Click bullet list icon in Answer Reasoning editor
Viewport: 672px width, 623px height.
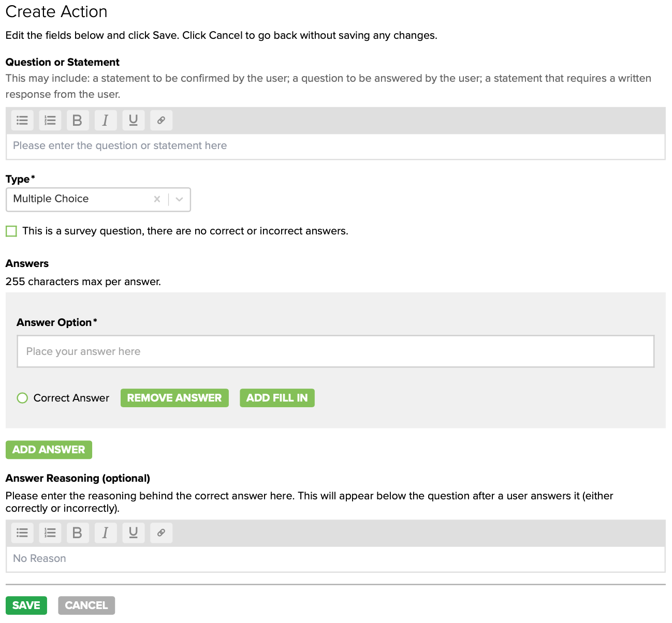(22, 532)
